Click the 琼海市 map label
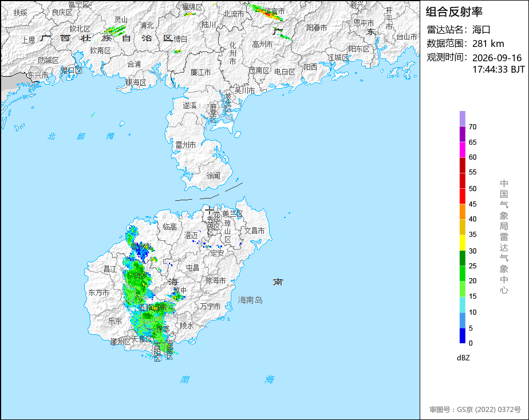Image resolution: width=529 pixels, height=420 pixels. point(216,280)
